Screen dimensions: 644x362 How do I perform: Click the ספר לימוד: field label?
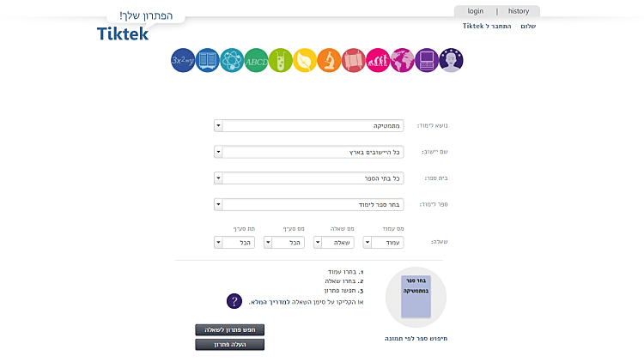(x=434, y=204)
